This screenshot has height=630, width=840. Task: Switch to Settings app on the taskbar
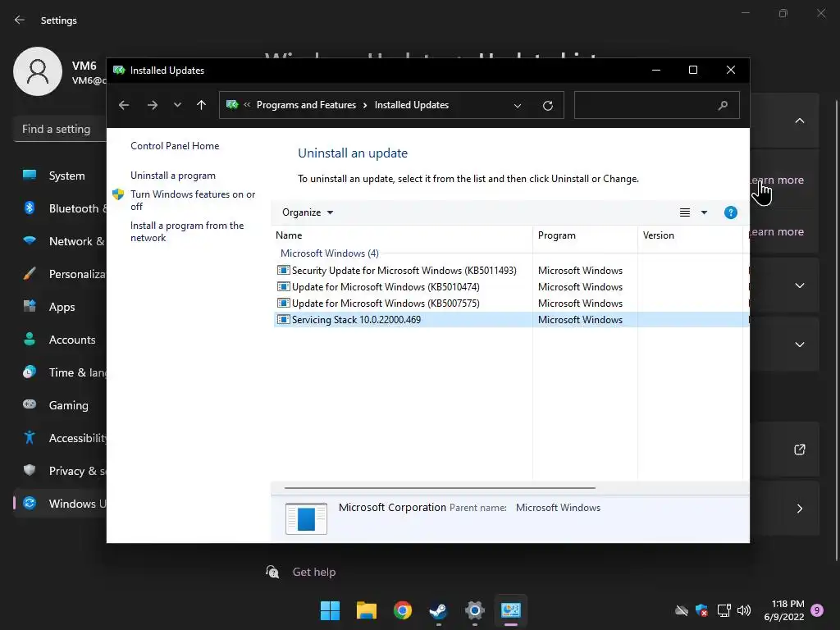(x=475, y=610)
